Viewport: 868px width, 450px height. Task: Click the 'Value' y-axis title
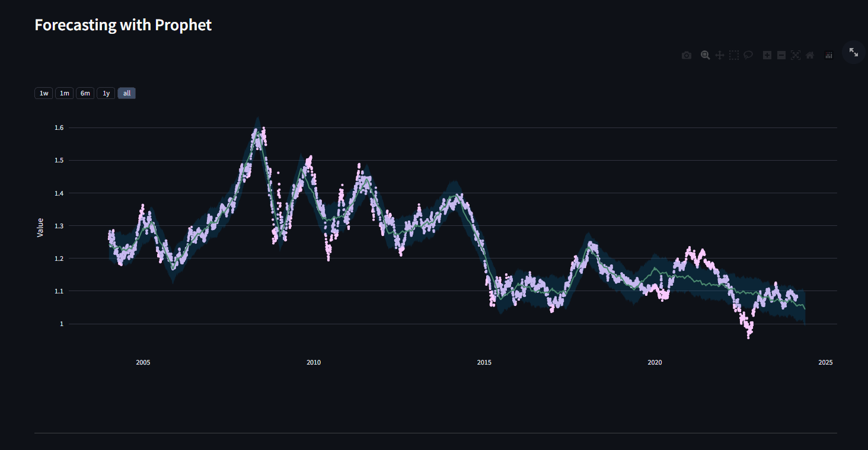coord(40,227)
